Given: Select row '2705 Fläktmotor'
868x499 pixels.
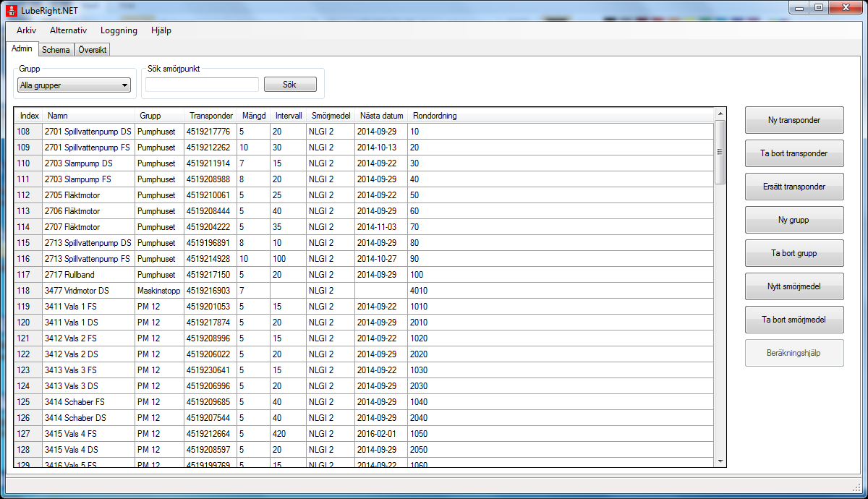Looking at the screenshot, I should (x=364, y=195).
